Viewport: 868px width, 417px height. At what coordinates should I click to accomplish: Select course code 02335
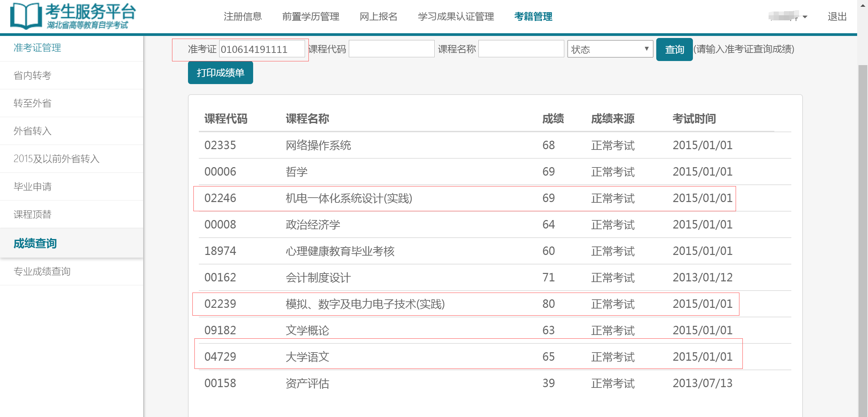point(220,145)
